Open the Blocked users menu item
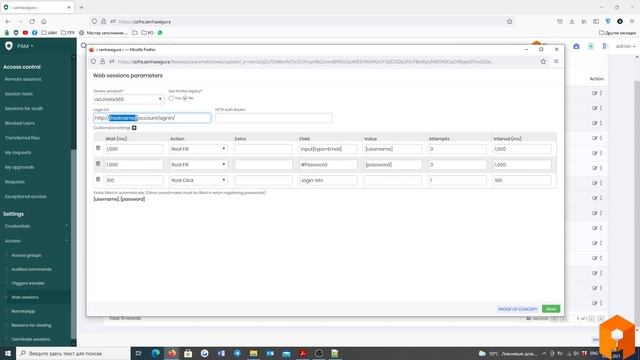The height and width of the screenshot is (360, 640). click(x=20, y=123)
